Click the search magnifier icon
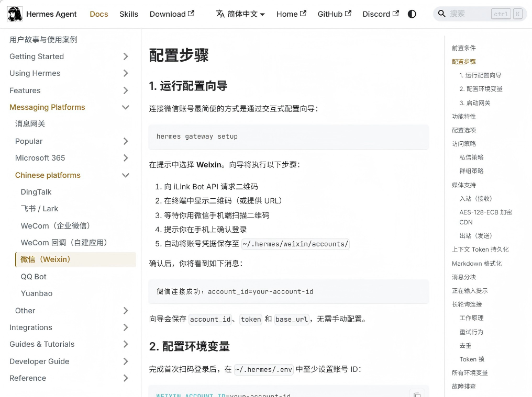The height and width of the screenshot is (397, 532). [x=441, y=14]
